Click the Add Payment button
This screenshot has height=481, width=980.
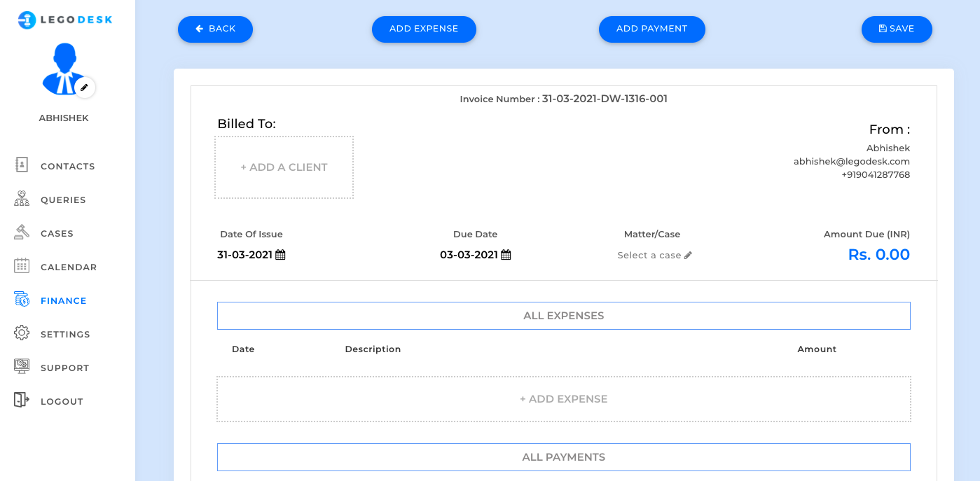pos(651,29)
